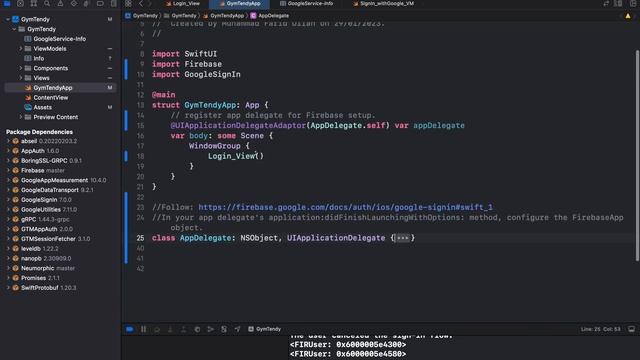The height and width of the screenshot is (360, 640).
Task: Collapse the GymTendy group folder
Action: (x=14, y=29)
